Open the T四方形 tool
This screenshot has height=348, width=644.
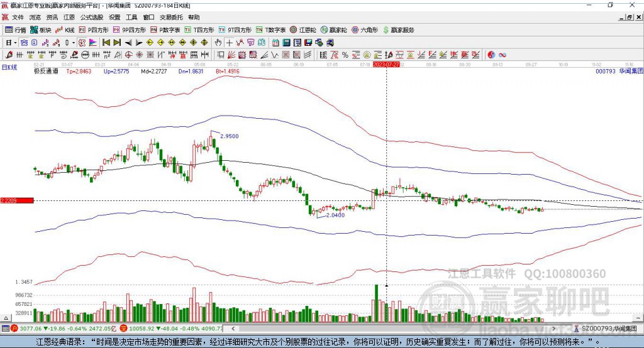tap(199, 30)
